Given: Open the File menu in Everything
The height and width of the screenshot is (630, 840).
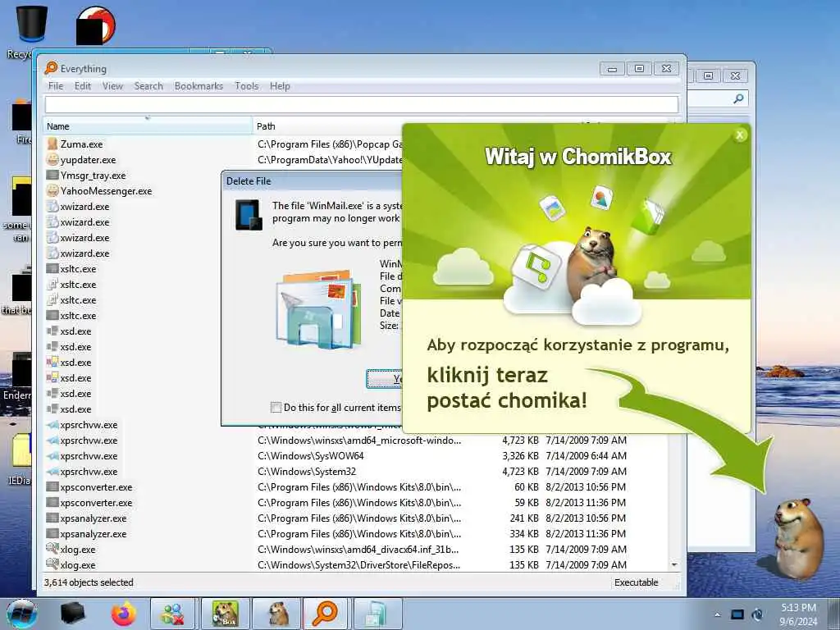Looking at the screenshot, I should click(56, 85).
